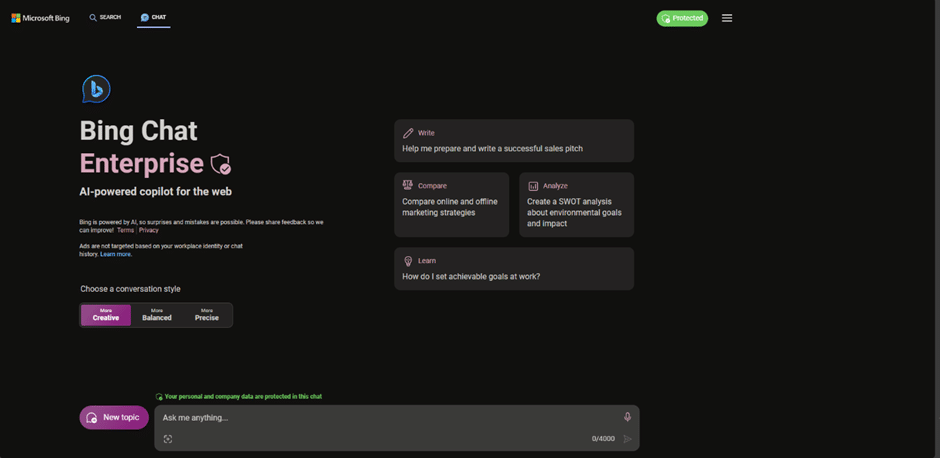Viewport: 940px width, 458px height.
Task: Start a New topic
Action: click(x=114, y=417)
